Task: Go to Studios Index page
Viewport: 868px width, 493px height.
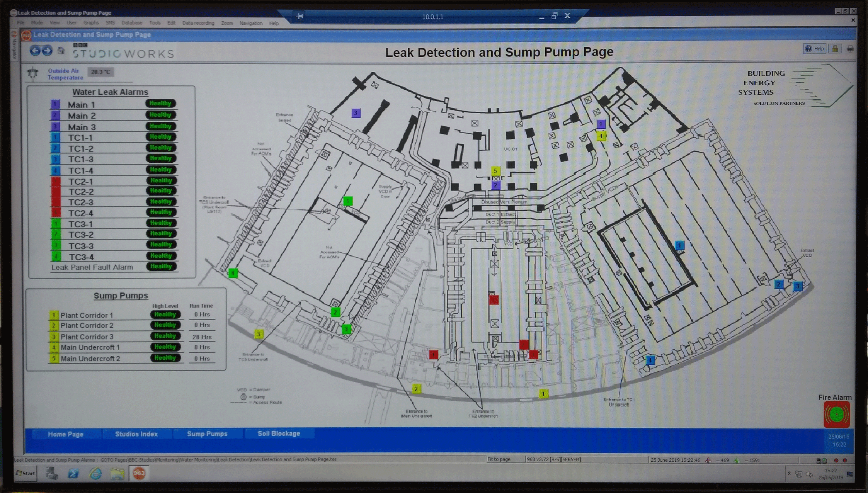Action: [136, 434]
